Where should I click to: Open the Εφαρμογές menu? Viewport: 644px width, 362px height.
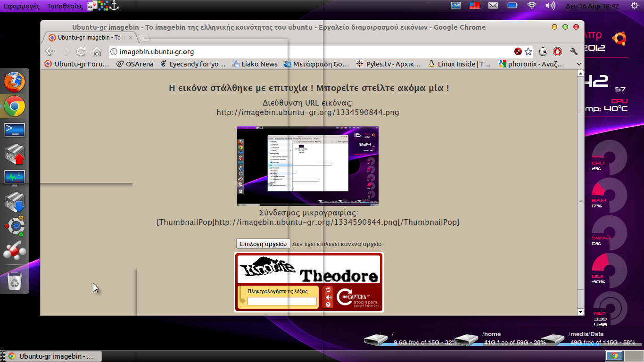[22, 6]
